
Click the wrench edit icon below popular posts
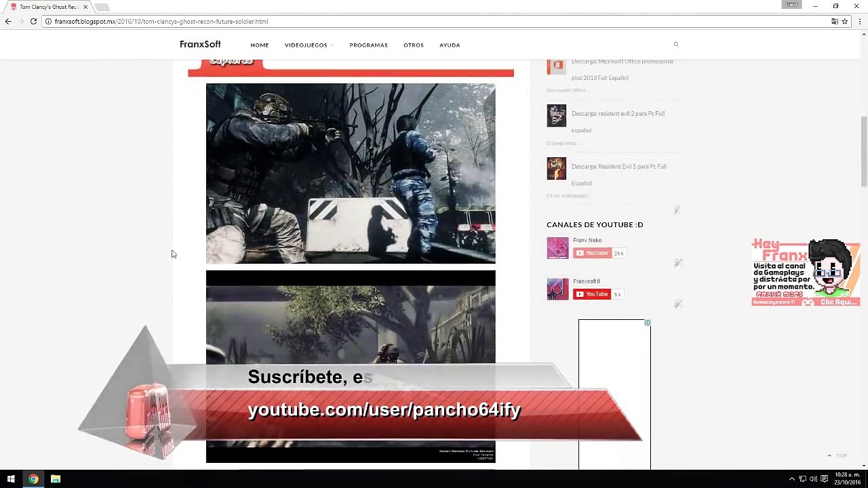tap(676, 210)
